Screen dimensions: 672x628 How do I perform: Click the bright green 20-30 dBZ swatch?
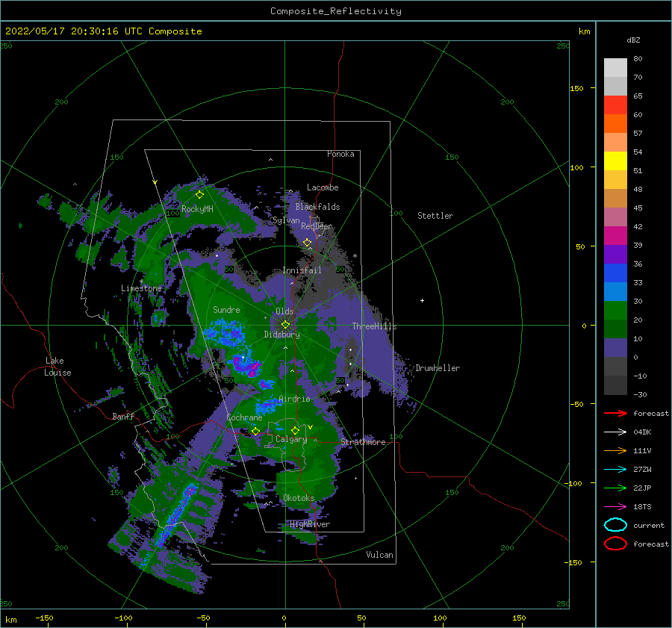(615, 310)
